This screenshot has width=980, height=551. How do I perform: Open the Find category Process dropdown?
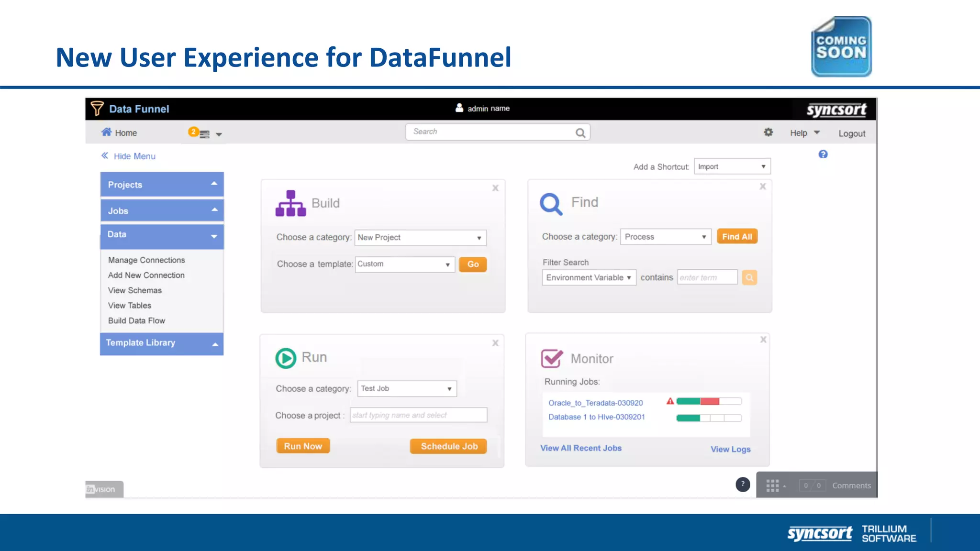coord(665,237)
